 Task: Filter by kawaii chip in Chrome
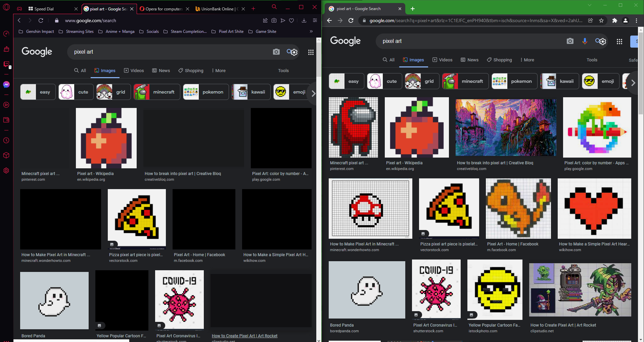[559, 81]
